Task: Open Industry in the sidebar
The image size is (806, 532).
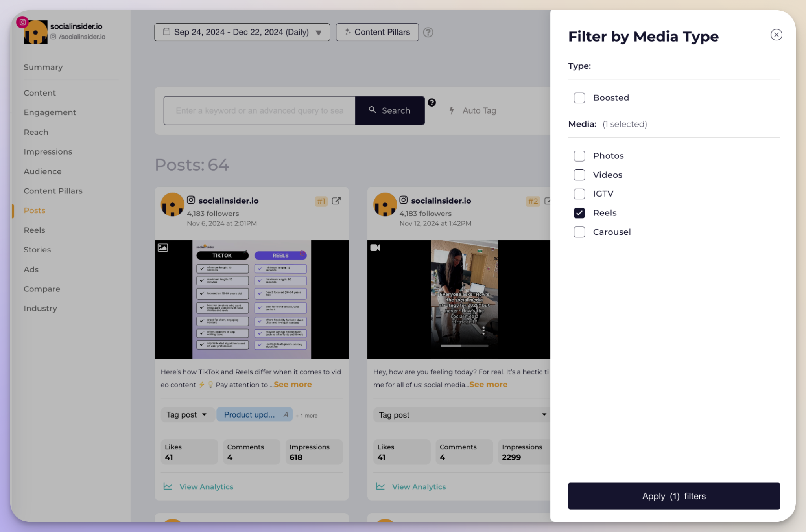Action: (40, 308)
